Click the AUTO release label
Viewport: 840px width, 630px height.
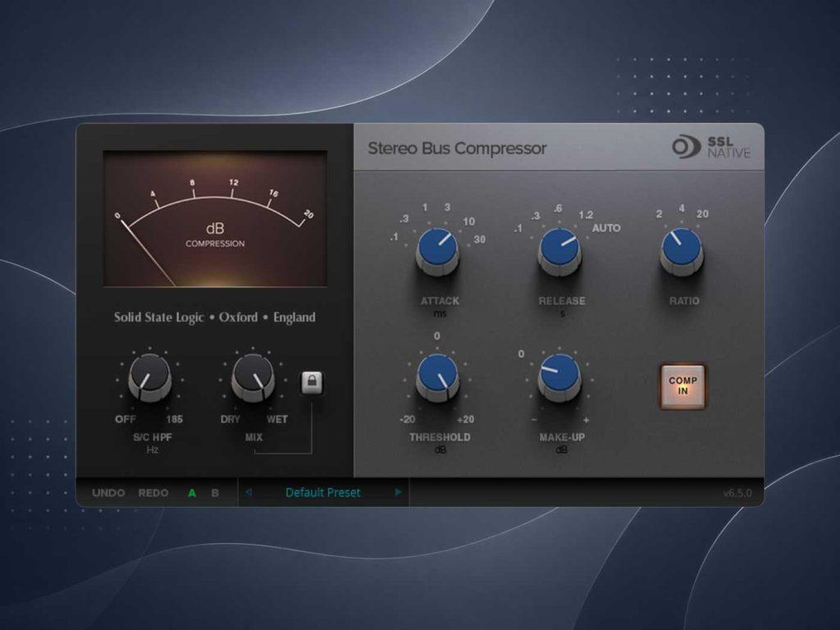click(606, 228)
